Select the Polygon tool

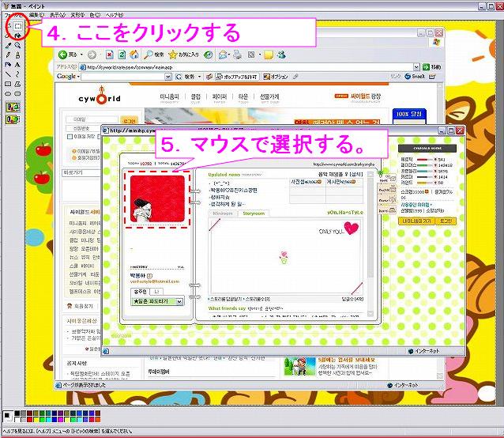[17, 84]
